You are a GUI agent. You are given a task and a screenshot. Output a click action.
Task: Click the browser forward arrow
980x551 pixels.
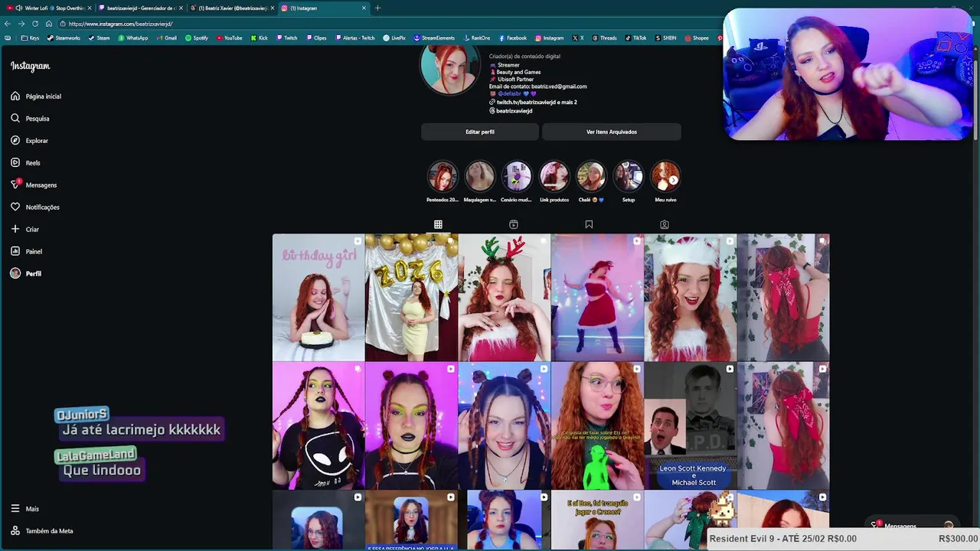(21, 24)
